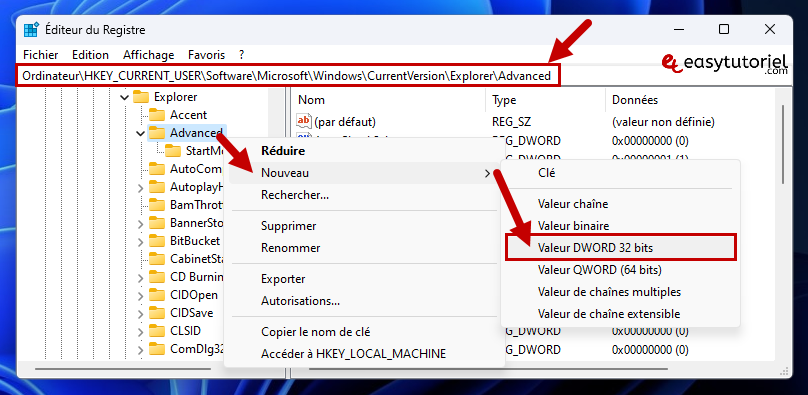808x395 pixels.
Task: Choose Rechercher... in the context menu
Action: 364,195
